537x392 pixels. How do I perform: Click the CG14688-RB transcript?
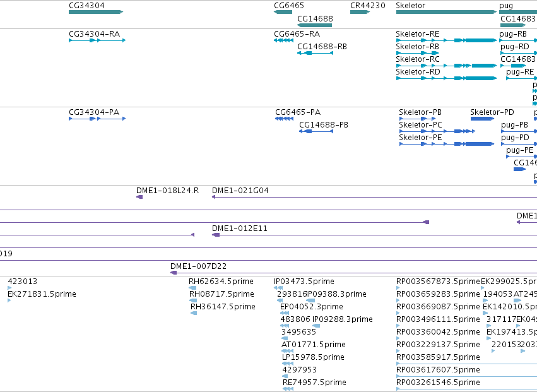pos(315,53)
